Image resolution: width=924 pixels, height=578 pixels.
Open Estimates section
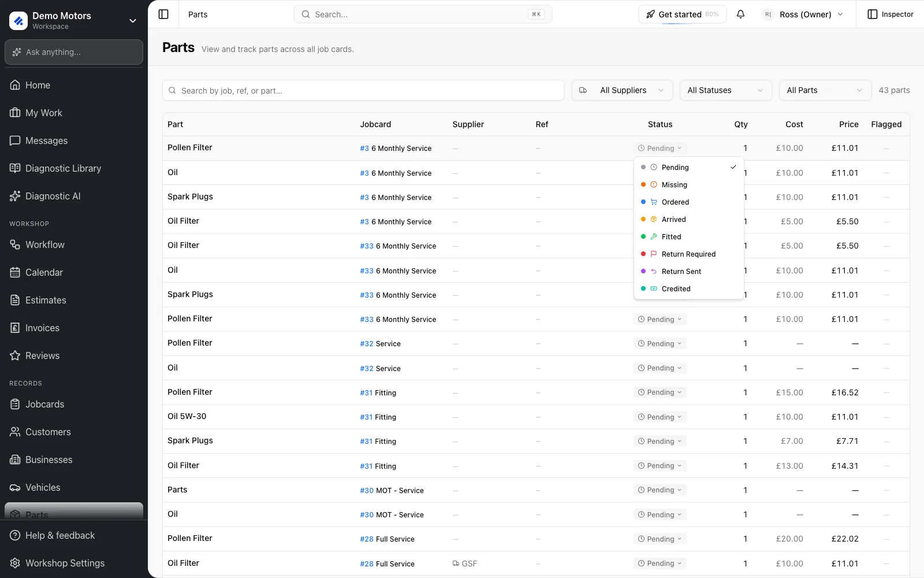(x=74, y=300)
